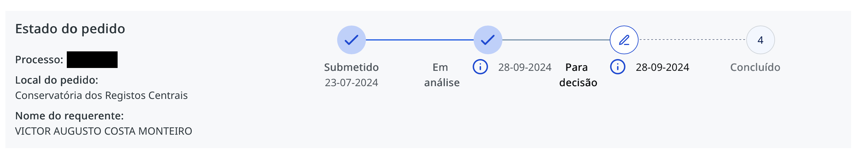Click progress line between Submetido and Em análise

pos(420,40)
